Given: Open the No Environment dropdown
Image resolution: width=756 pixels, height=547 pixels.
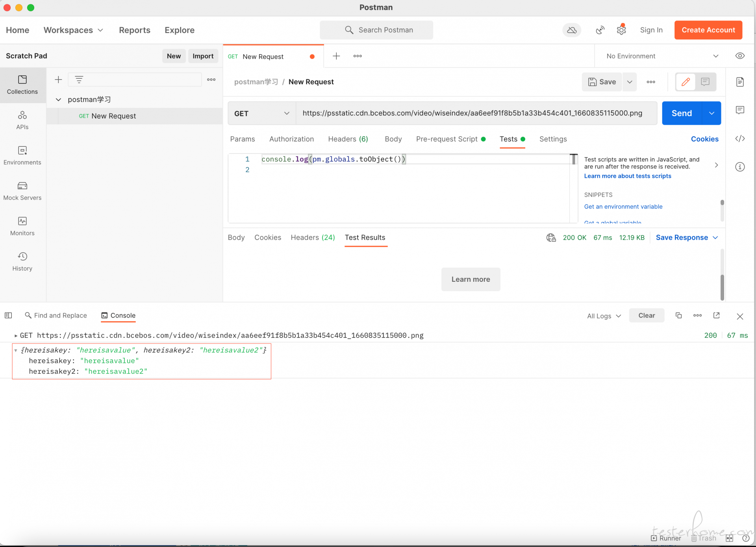Looking at the screenshot, I should [x=662, y=56].
